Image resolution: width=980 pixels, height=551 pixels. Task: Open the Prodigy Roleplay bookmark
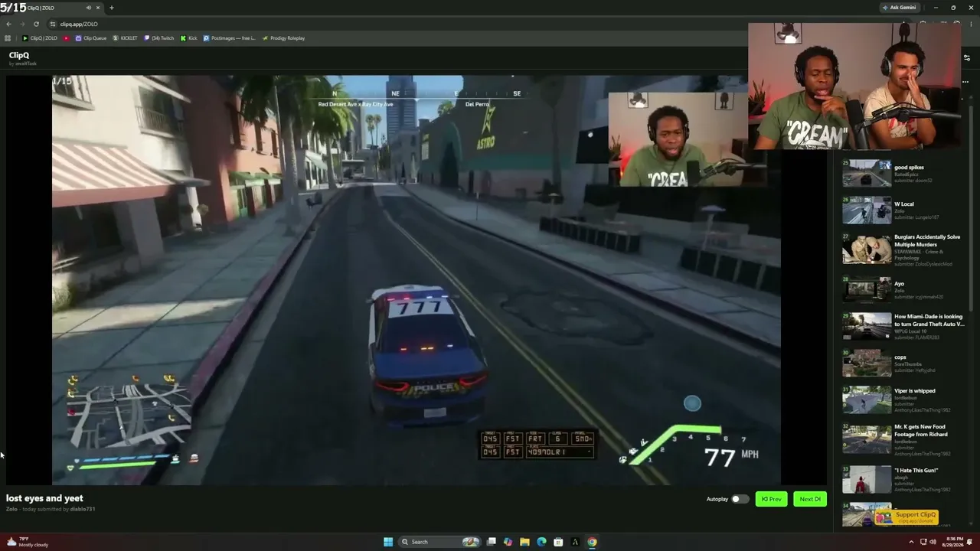283,38
